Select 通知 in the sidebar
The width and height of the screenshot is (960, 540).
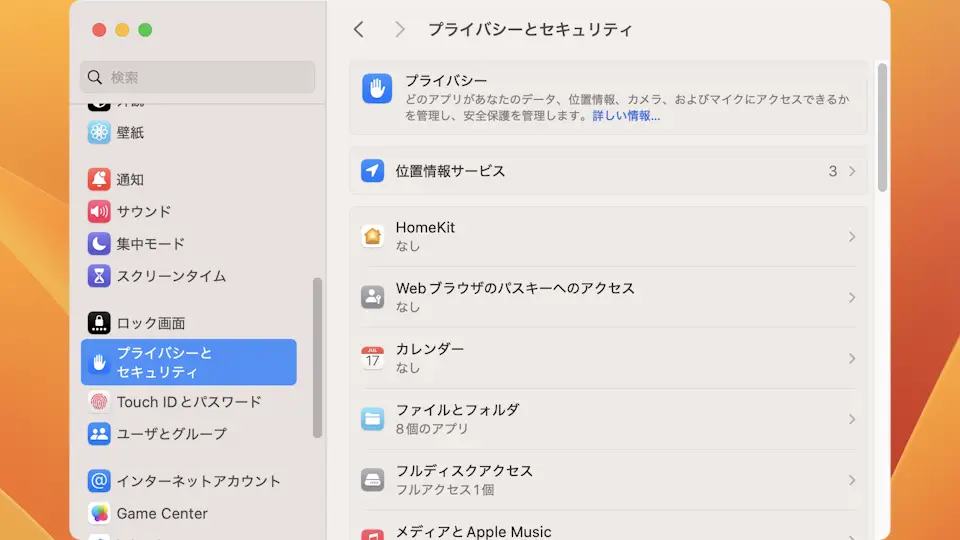130,180
